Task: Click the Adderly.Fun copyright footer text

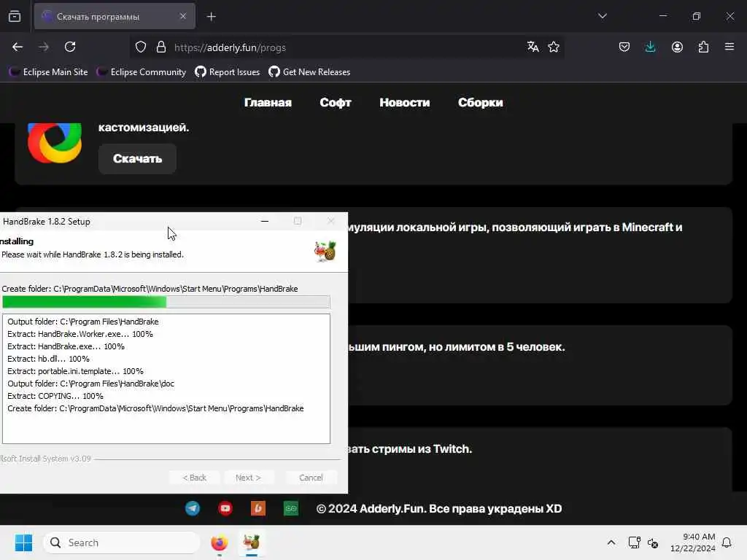Action: 438,508
